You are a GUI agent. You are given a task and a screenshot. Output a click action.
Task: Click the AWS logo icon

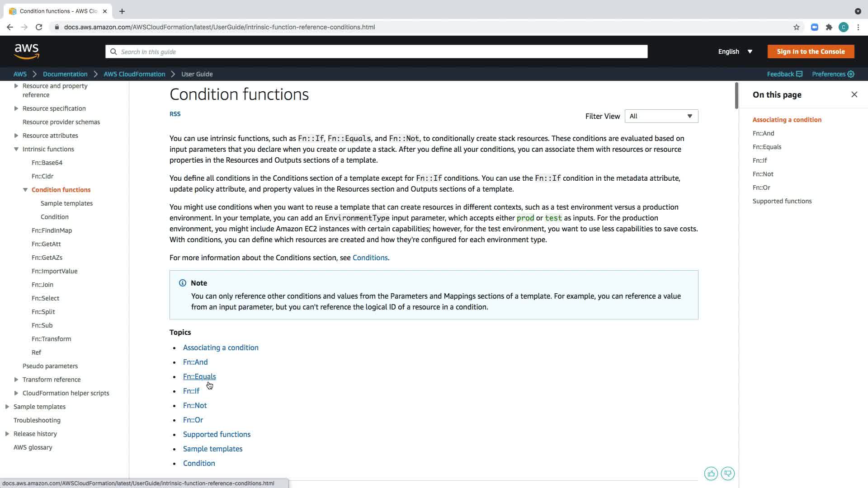pyautogui.click(x=27, y=52)
